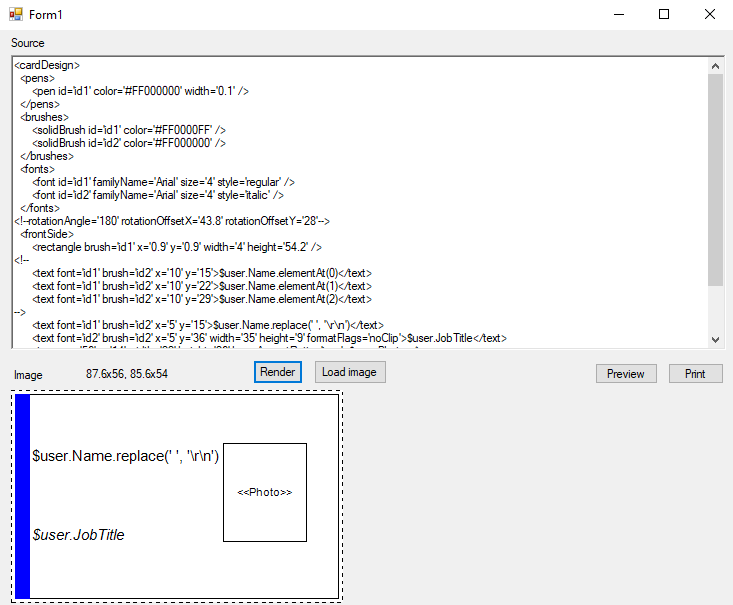Viewport: 733px width, 605px height.
Task: Place cursor on the <cardDesign> line
Action: pos(47,65)
